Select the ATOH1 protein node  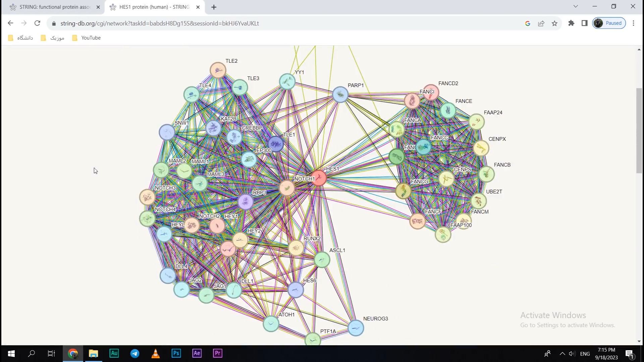tap(271, 323)
